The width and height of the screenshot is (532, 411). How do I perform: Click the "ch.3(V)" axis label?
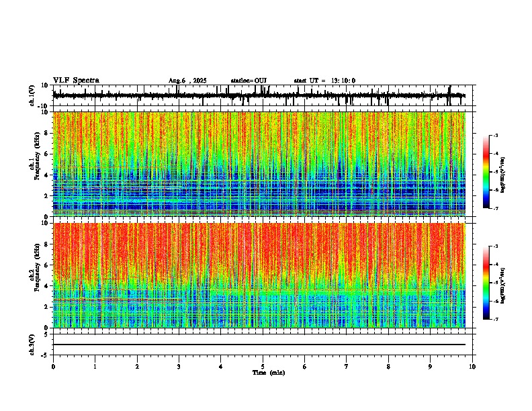point(32,345)
